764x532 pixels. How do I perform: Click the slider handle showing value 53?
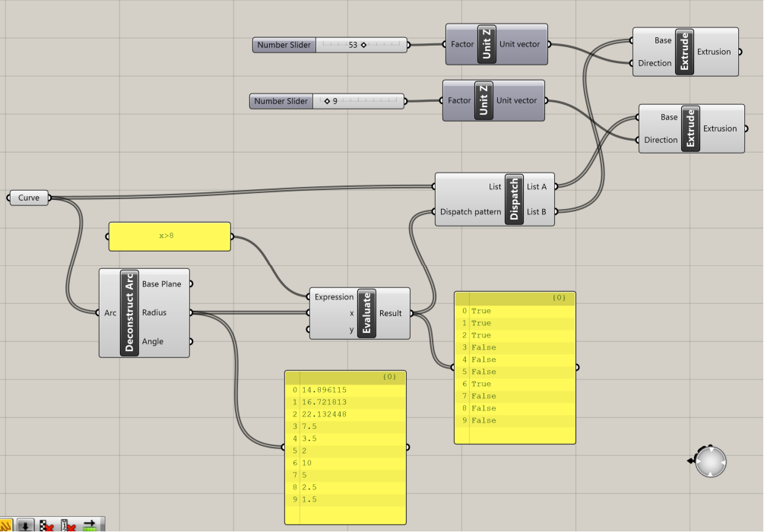pyautogui.click(x=363, y=45)
